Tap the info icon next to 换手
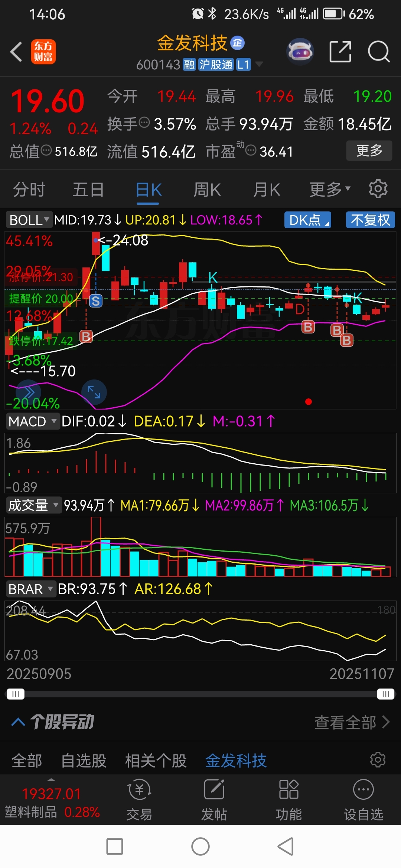 (144, 122)
